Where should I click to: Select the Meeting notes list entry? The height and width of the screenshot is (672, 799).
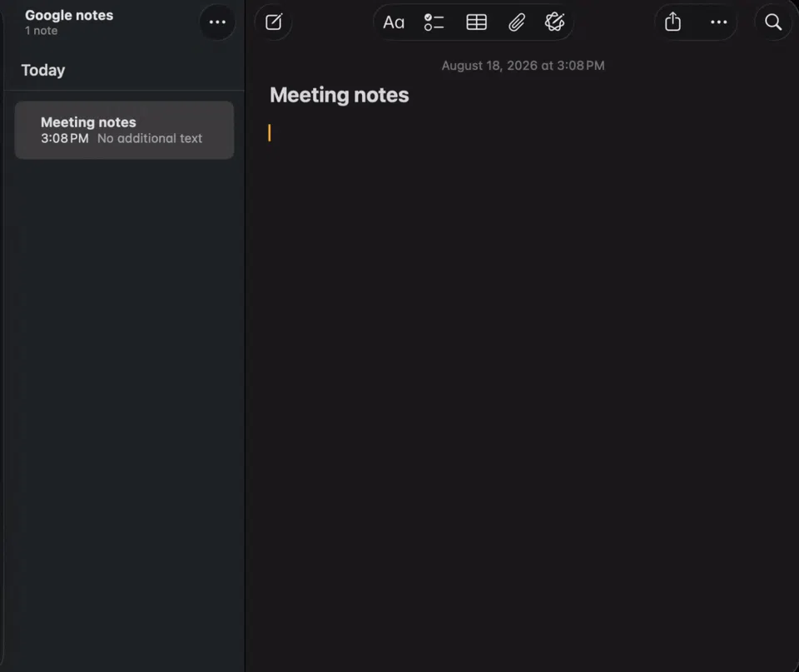click(124, 130)
